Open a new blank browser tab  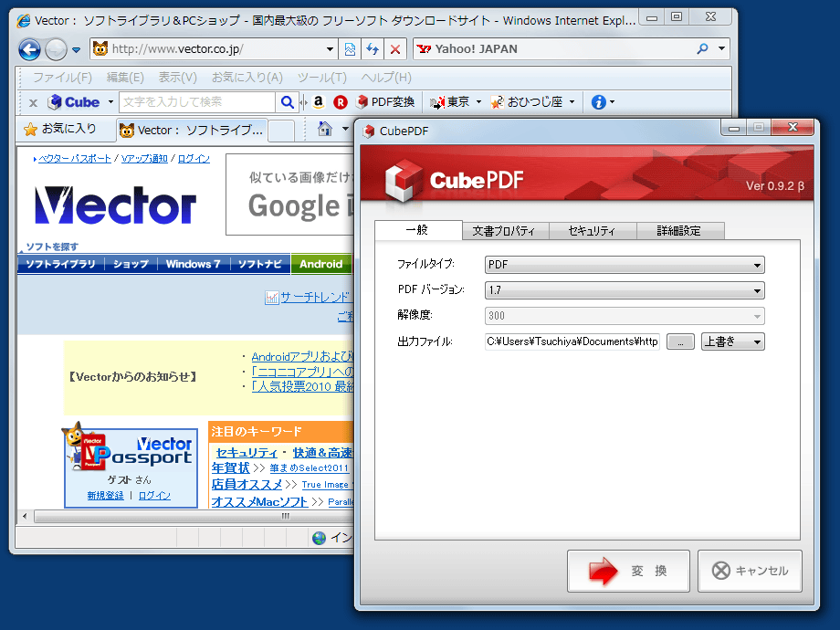point(280,131)
